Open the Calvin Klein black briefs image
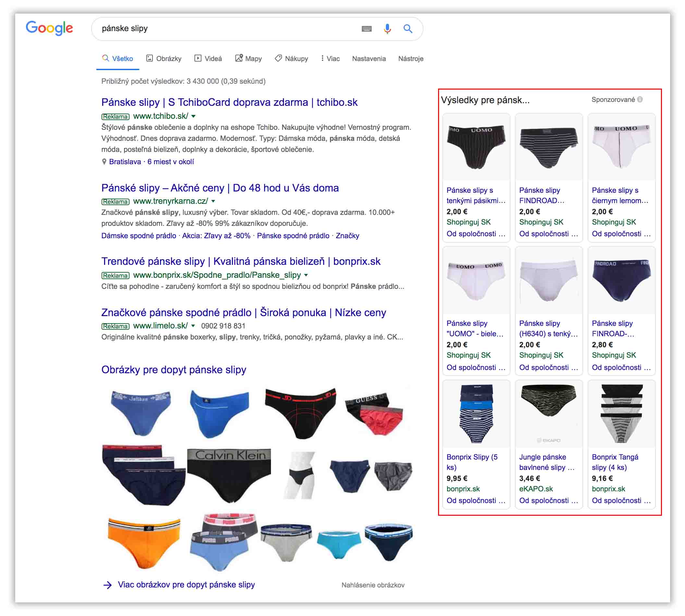The image size is (685, 616). pyautogui.click(x=229, y=475)
